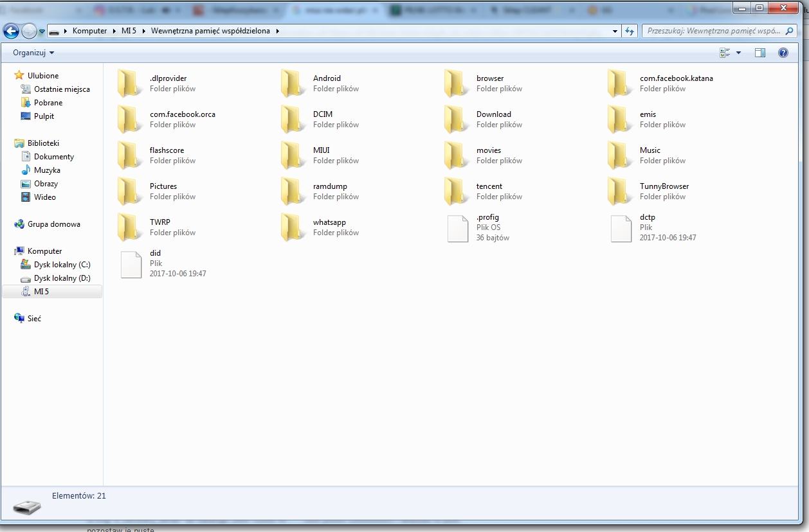Select Dysk lokalny (C:) in sidebar

[x=62, y=265]
